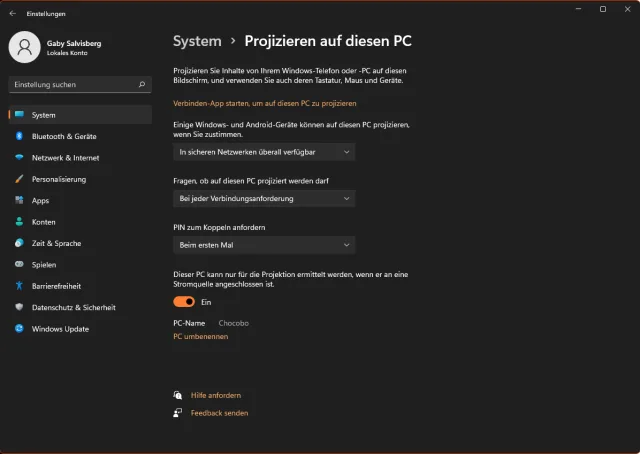Screen dimensions: 640x454
Task: Select the Apps category
Action: [x=80, y=200]
